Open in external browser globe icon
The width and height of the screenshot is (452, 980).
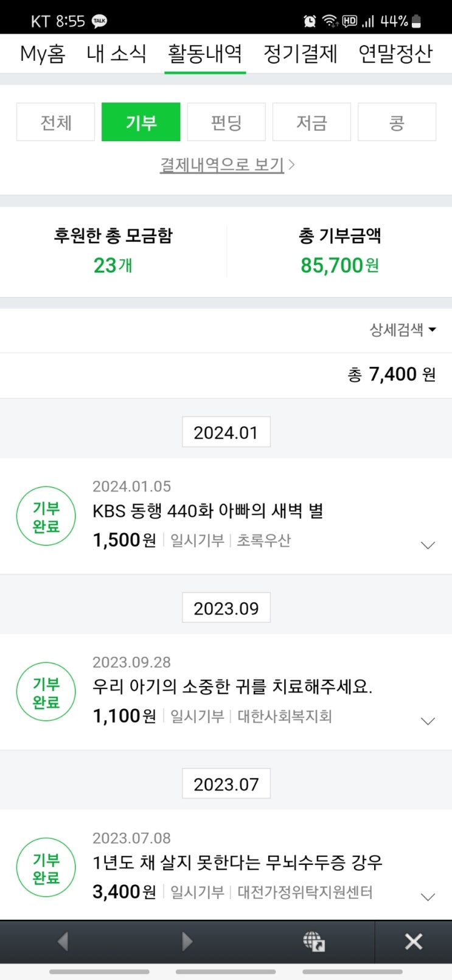click(x=314, y=942)
